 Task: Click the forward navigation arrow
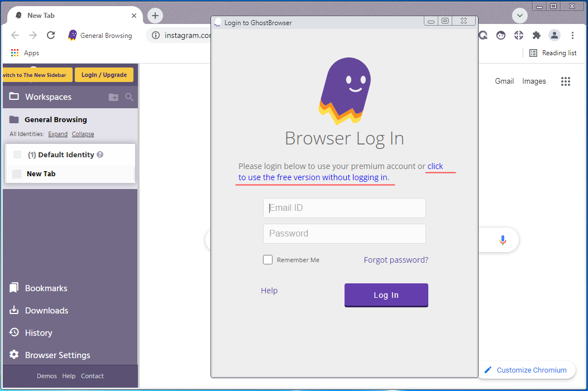33,35
